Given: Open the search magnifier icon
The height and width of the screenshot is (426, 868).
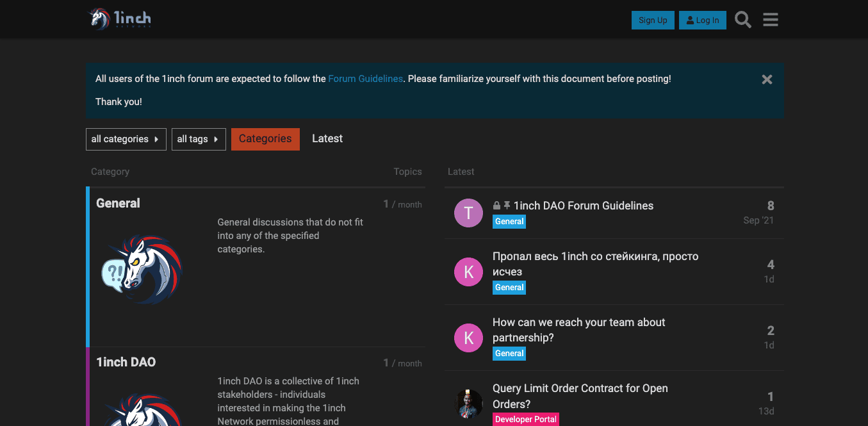Looking at the screenshot, I should pos(743,20).
